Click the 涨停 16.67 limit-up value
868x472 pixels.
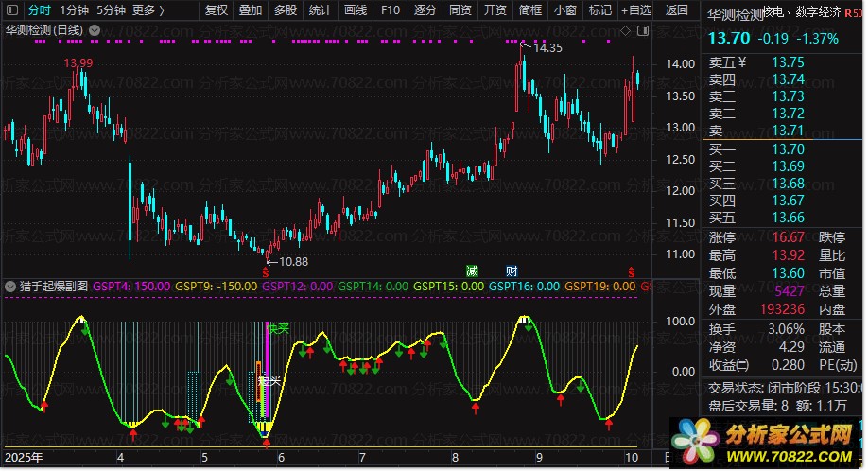788,237
